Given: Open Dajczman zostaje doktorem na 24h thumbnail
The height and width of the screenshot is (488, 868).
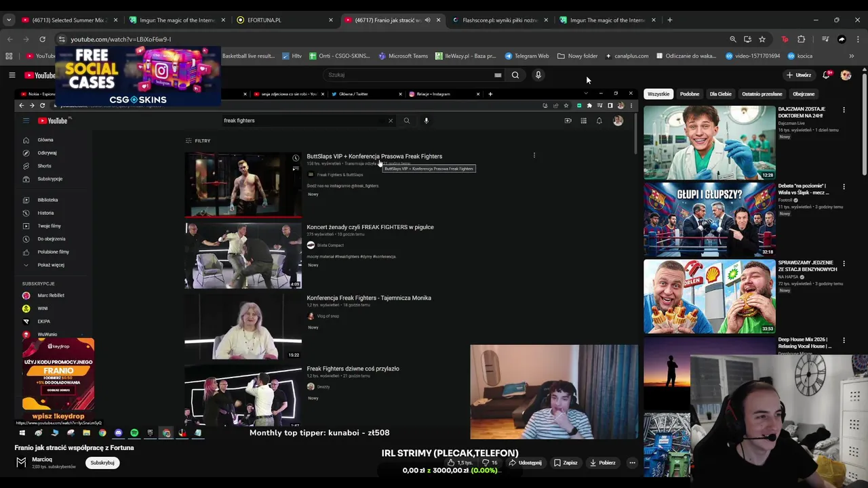Looking at the screenshot, I should 709,142.
